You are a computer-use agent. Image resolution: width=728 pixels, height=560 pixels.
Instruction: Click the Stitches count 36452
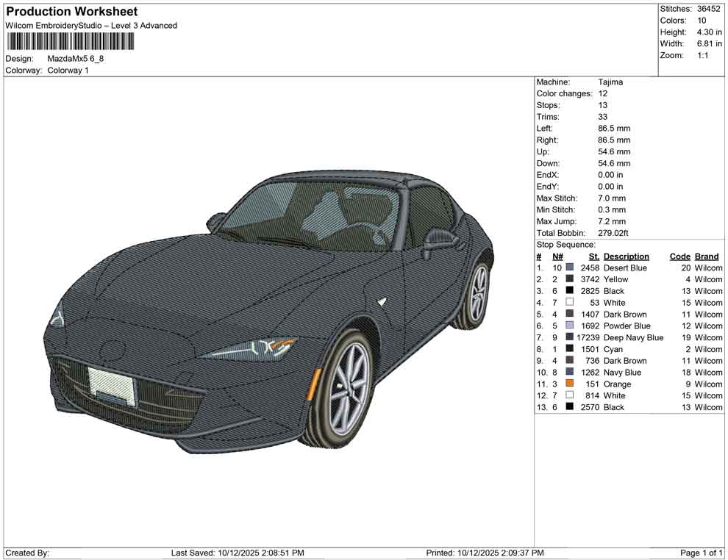coord(710,9)
